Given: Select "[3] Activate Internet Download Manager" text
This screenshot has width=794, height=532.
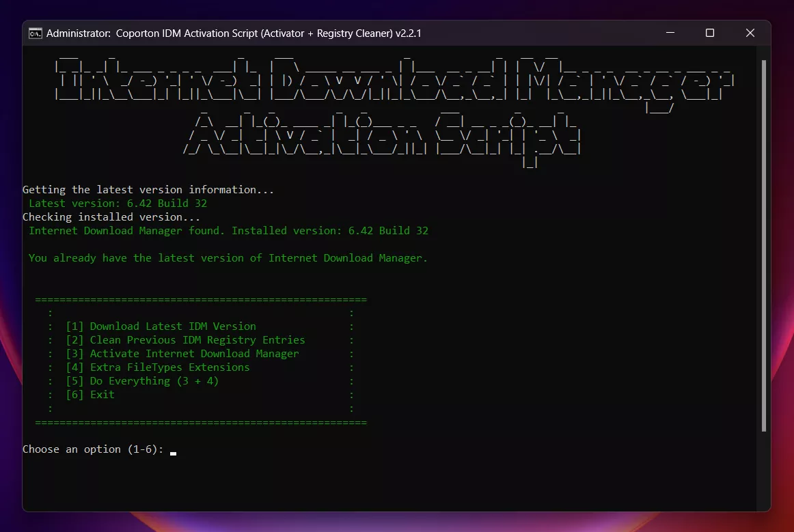Looking at the screenshot, I should point(182,354).
